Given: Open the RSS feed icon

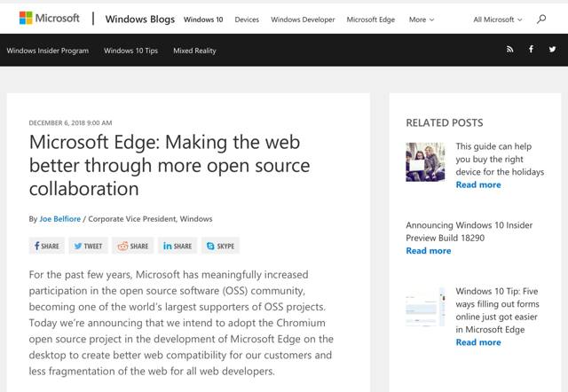Looking at the screenshot, I should 509,50.
